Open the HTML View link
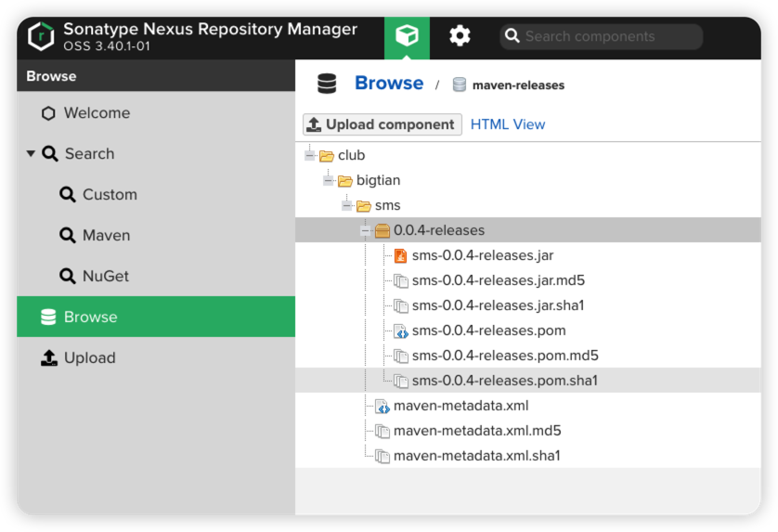This screenshot has width=778, height=532. coord(508,124)
